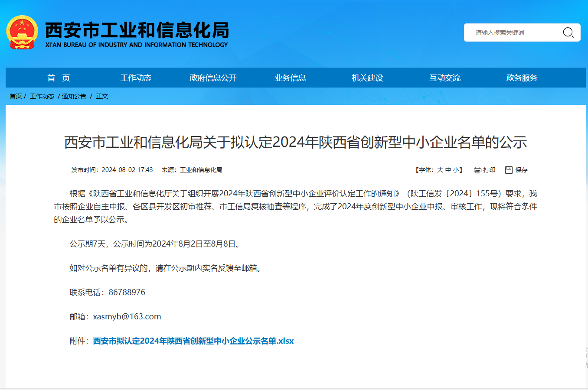Click the national emblem logo
The image size is (588, 390).
tap(22, 32)
